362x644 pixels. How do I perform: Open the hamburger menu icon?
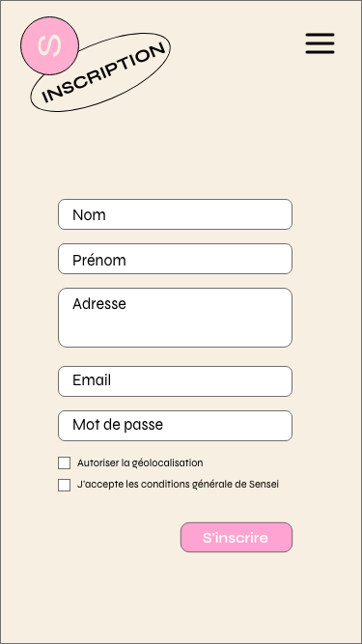[320, 43]
